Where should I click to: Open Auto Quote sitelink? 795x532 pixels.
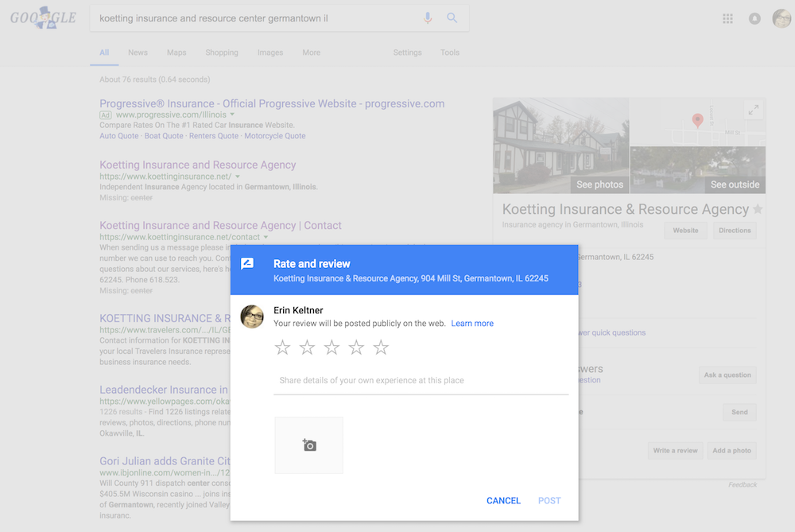coord(118,136)
